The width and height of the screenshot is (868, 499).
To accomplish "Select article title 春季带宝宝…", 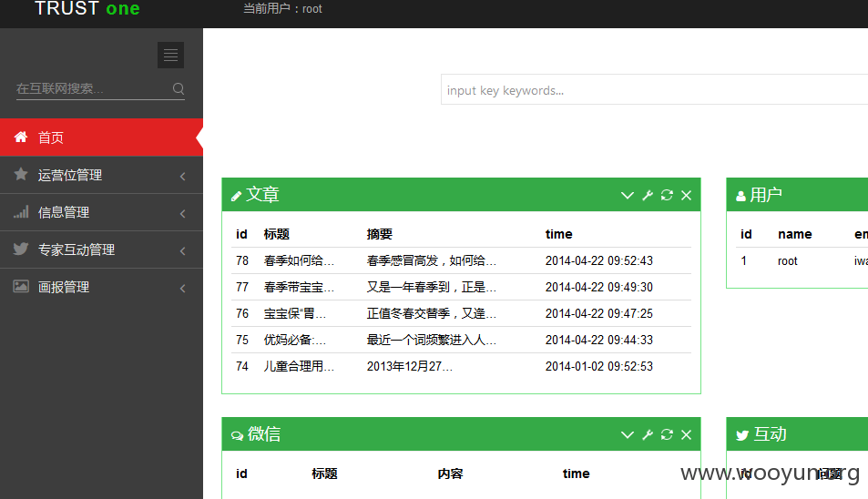I will click(299, 287).
